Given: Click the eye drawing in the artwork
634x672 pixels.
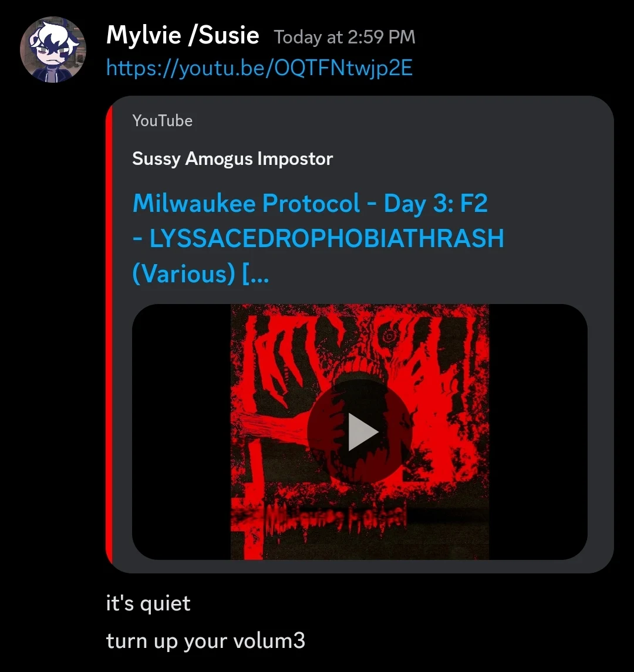Looking at the screenshot, I should point(389,336).
